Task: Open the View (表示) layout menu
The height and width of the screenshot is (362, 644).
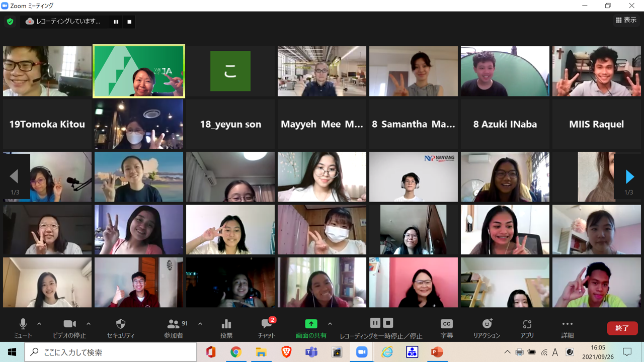Action: [x=626, y=20]
